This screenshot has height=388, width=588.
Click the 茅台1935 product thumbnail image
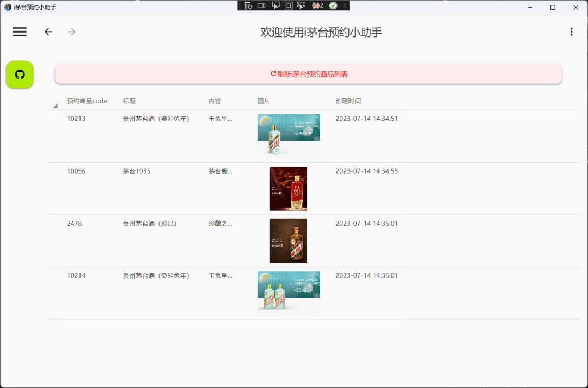tap(288, 188)
